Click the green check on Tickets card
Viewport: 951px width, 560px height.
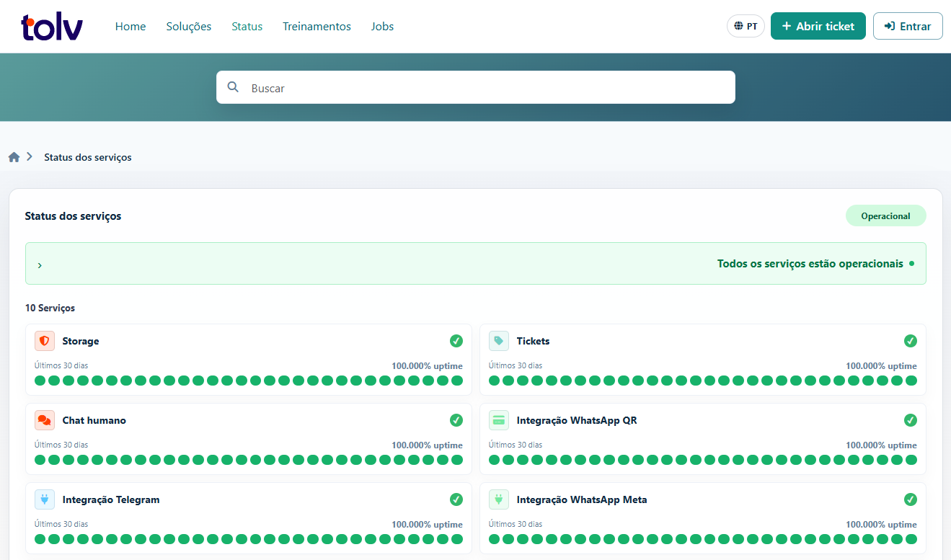pyautogui.click(x=911, y=341)
